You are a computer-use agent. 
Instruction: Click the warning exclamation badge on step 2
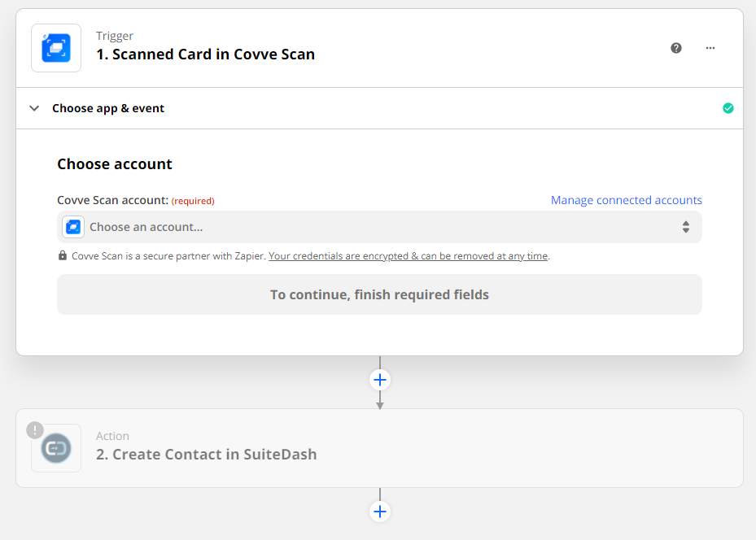(x=35, y=430)
